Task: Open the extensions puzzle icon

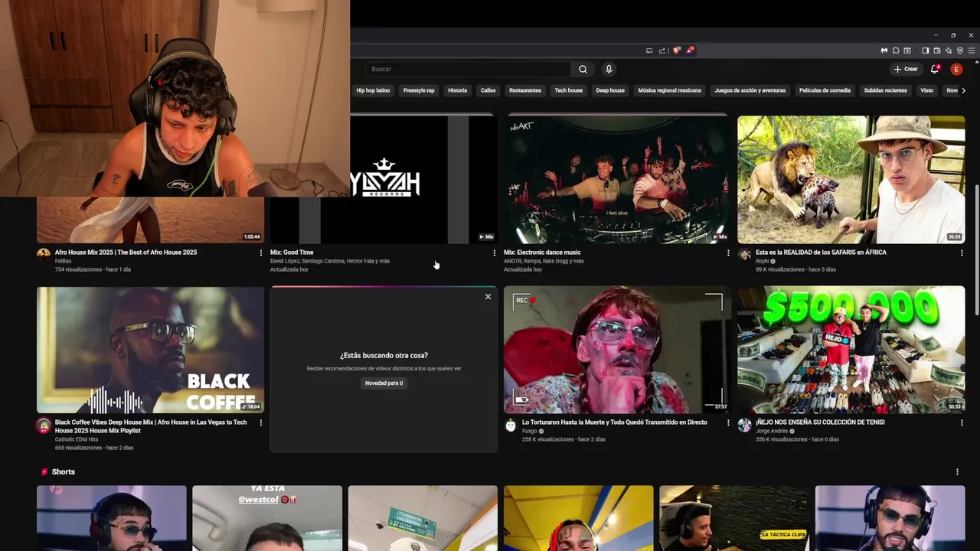Action: (896, 51)
